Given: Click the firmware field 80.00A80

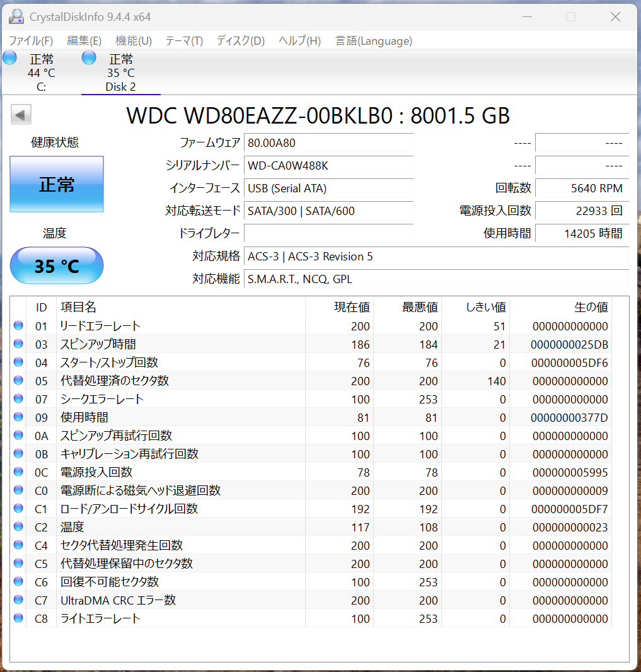Looking at the screenshot, I should click(328, 142).
